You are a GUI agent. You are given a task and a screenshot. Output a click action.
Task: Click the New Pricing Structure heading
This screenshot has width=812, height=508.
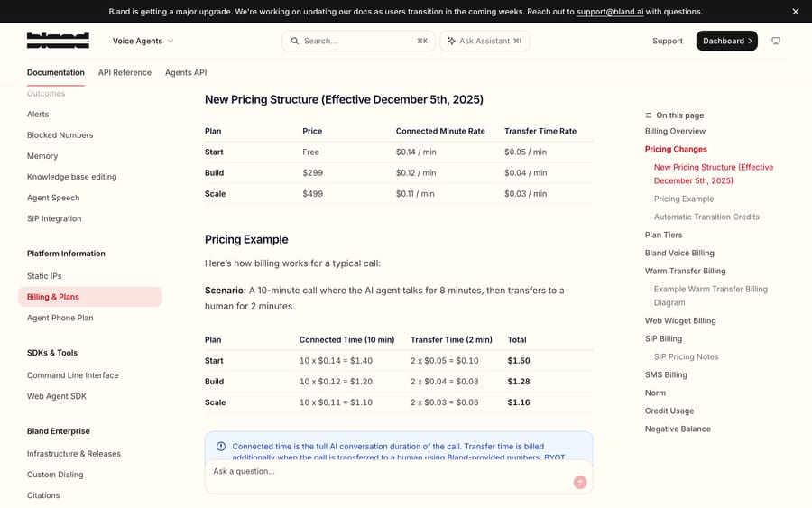coord(344,99)
